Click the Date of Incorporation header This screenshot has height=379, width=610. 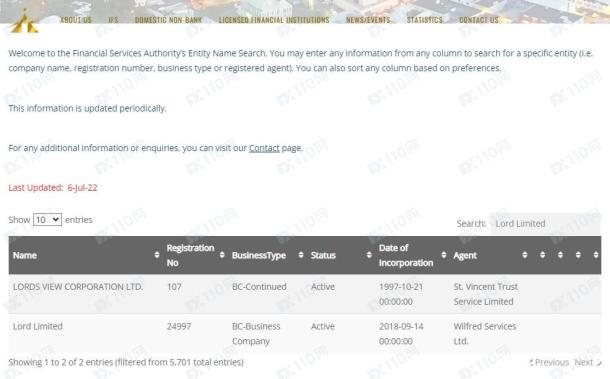click(406, 255)
